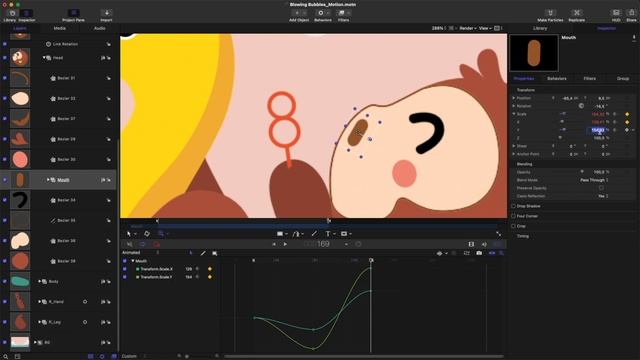Open the Render pop-up menu

click(x=468, y=28)
